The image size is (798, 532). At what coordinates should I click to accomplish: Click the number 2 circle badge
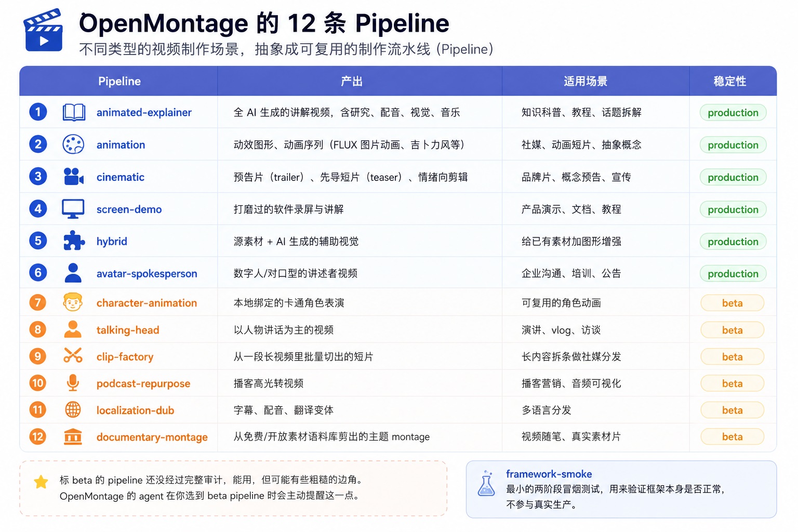(38, 144)
